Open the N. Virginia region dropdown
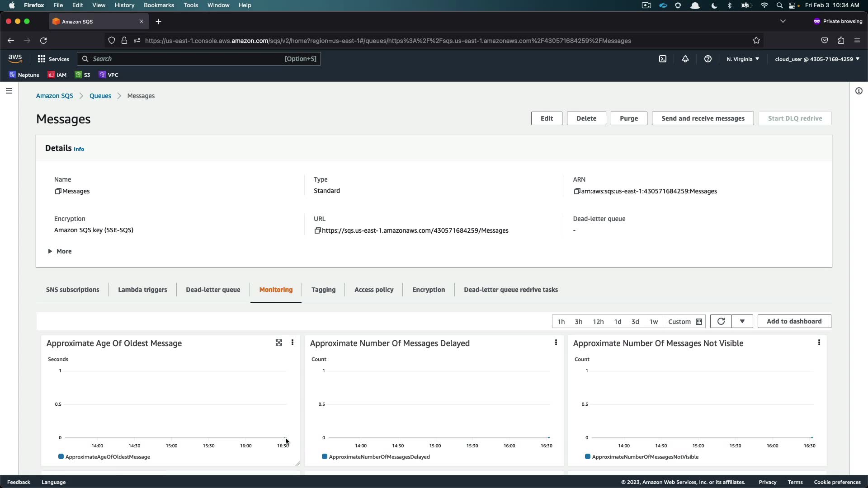868x488 pixels. coord(743,59)
